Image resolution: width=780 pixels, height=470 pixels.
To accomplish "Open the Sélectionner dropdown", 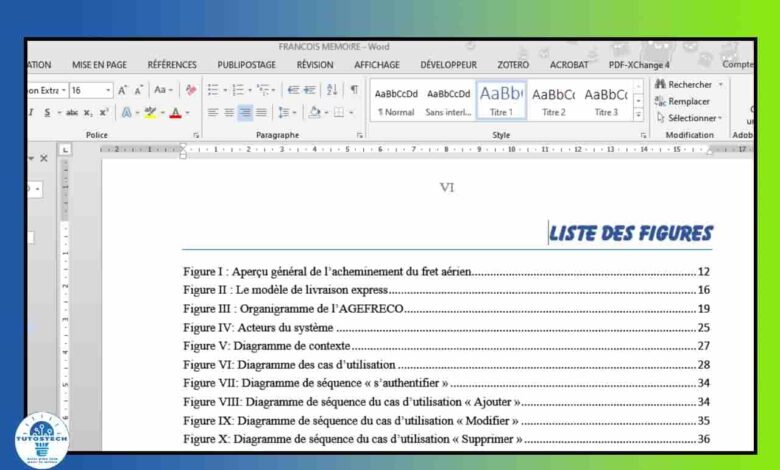I will pos(689,118).
